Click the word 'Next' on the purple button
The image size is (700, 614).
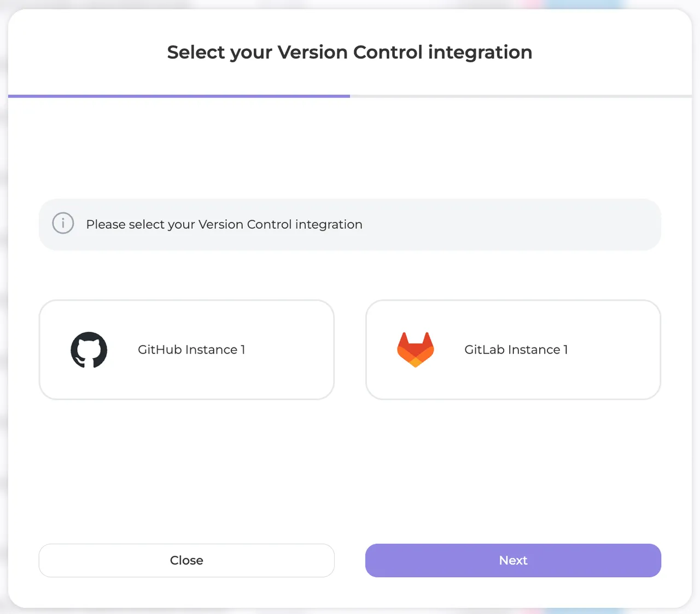click(x=513, y=560)
